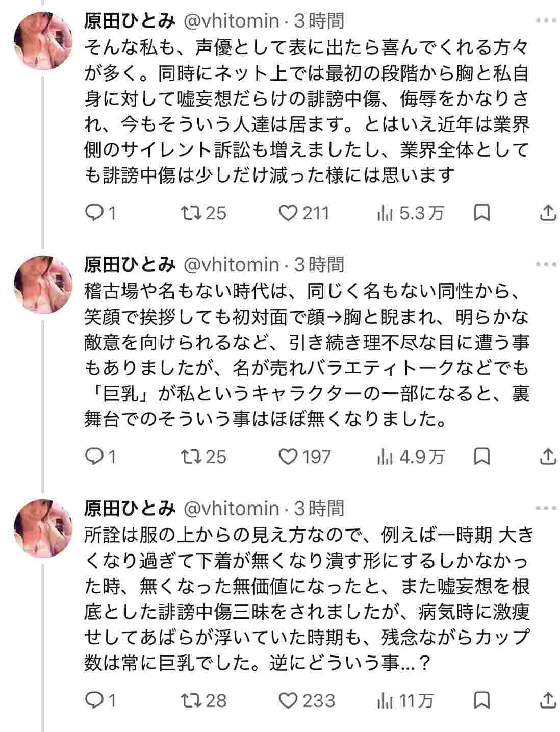
Task: Open more options on first tweet
Action: (547, 21)
